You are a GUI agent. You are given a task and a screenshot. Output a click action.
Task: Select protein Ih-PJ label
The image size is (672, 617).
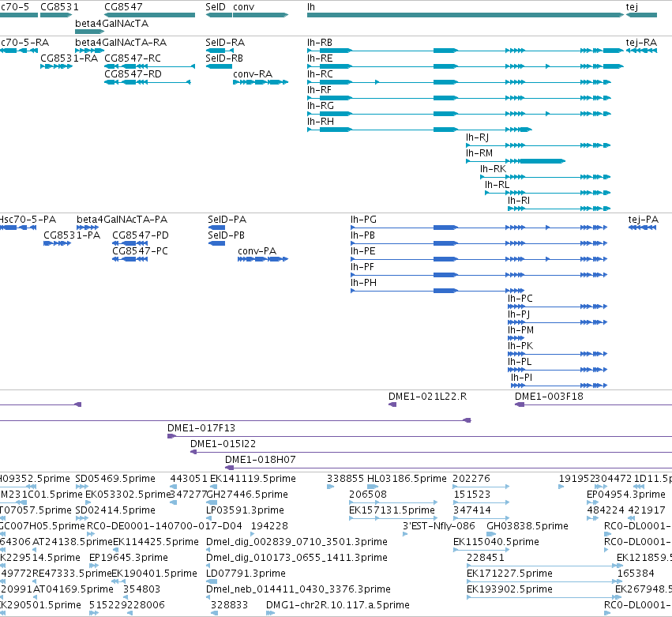click(x=519, y=314)
